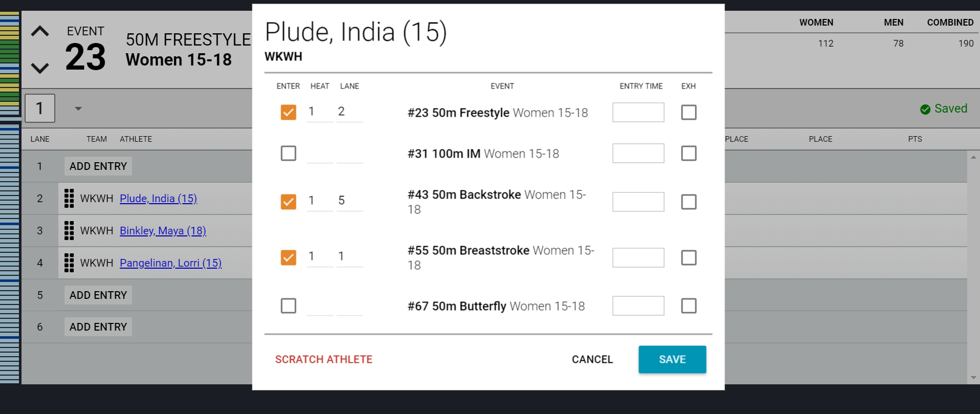980x414 pixels.
Task: Click entry time field for #55 Breaststroke
Action: [x=638, y=257]
